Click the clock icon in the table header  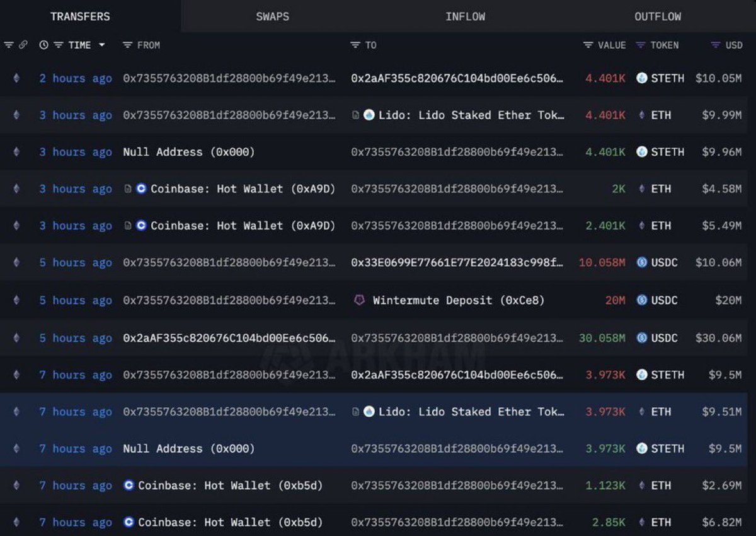tap(42, 45)
